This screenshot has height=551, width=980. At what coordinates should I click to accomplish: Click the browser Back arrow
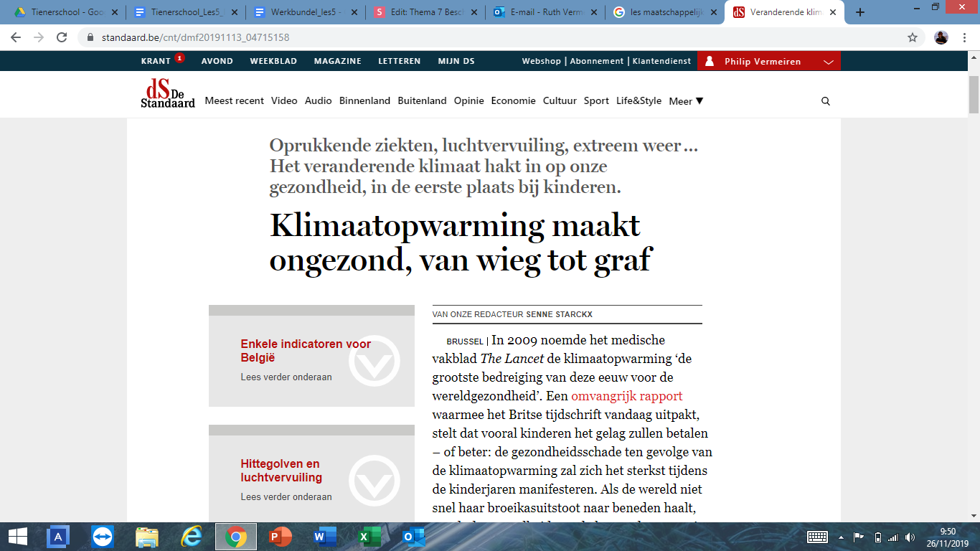click(x=16, y=37)
